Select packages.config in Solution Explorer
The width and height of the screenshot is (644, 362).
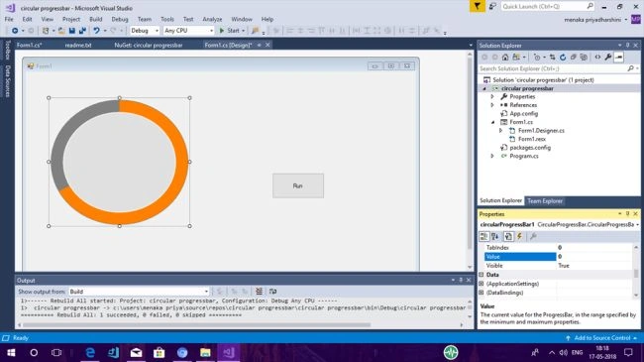click(530, 147)
